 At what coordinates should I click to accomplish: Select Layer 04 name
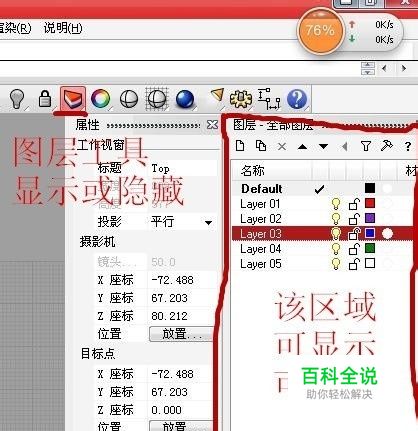(261, 249)
